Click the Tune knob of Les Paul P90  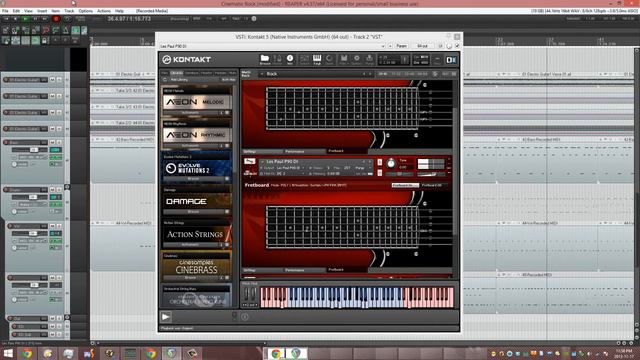(x=391, y=164)
